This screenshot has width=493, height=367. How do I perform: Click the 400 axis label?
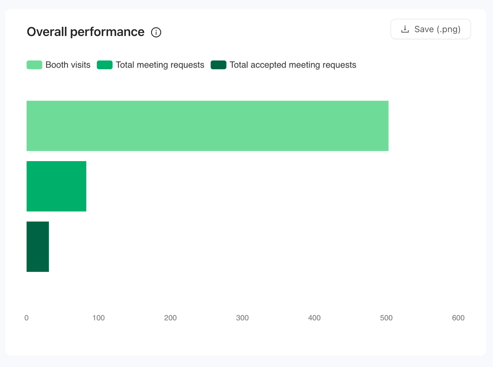tap(314, 318)
